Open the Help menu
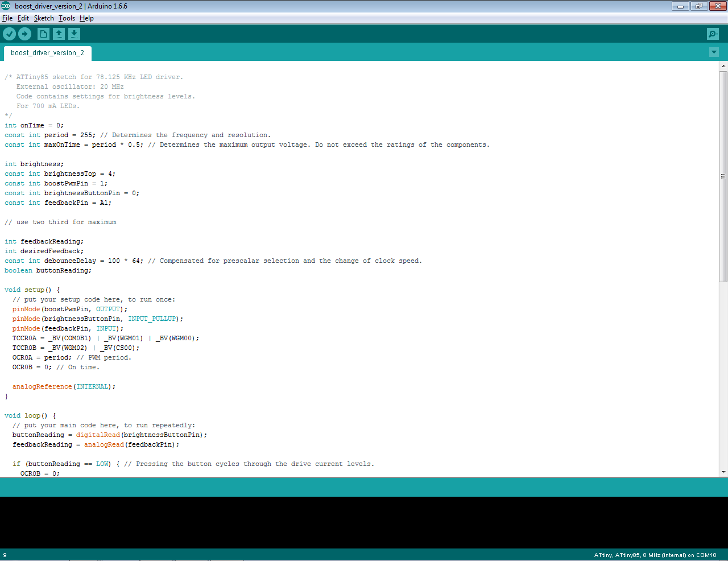 click(x=86, y=18)
